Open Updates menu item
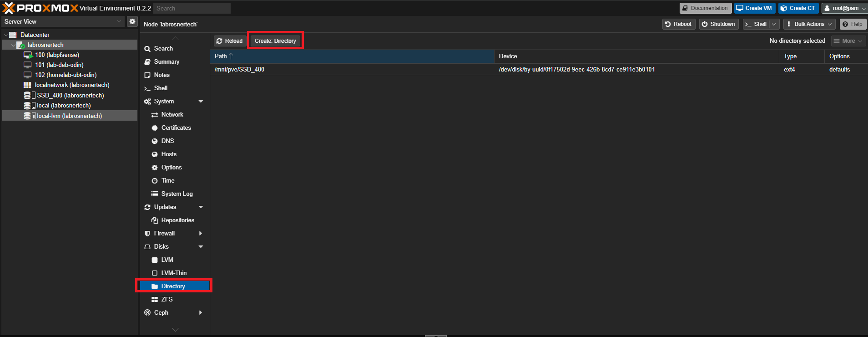The image size is (868, 337). pyautogui.click(x=165, y=207)
